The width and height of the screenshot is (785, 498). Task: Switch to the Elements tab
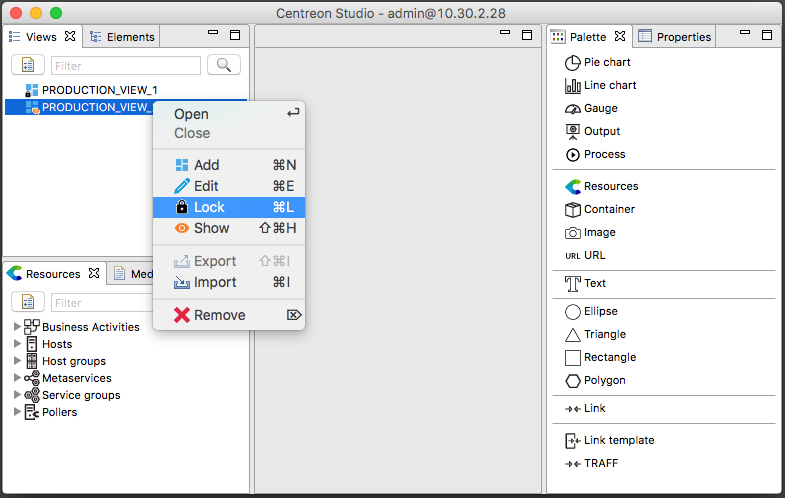pos(122,37)
